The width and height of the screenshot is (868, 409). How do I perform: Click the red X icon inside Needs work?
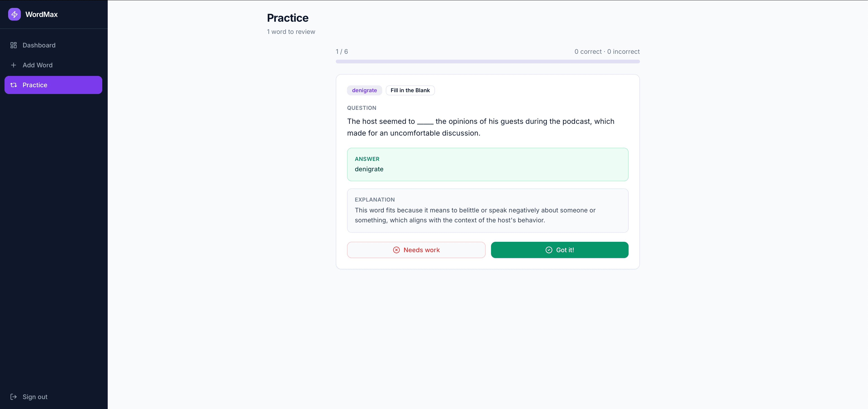[x=396, y=250]
